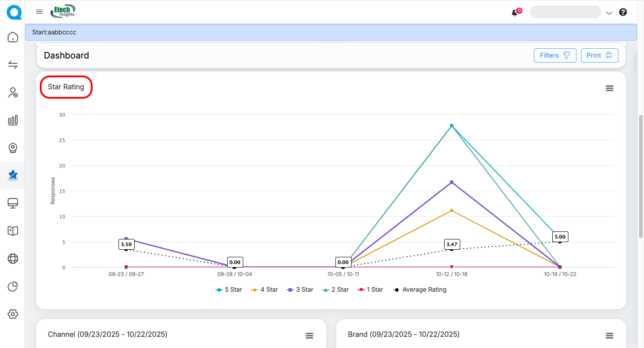Open the help question mark icon
Screen dimensions: 644x348
tap(623, 13)
